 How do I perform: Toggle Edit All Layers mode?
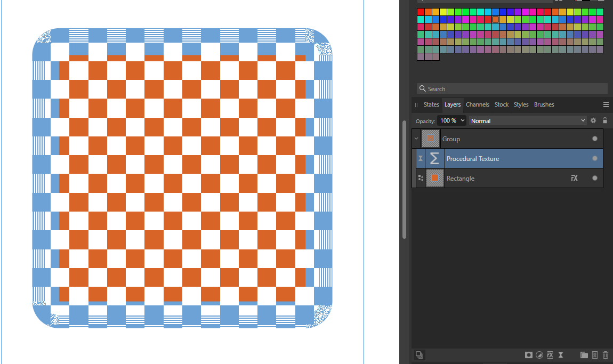420,355
